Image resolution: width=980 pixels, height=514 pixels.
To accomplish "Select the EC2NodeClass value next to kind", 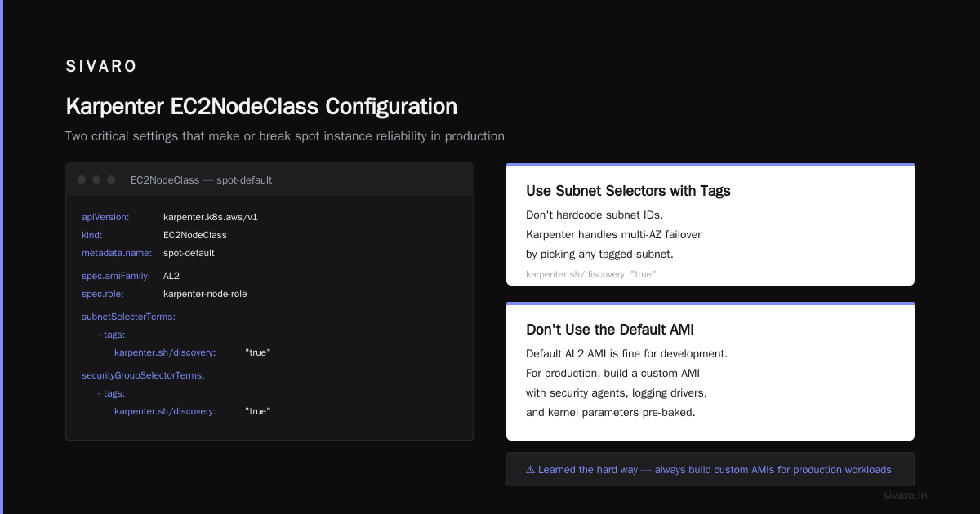I will pyautogui.click(x=195, y=235).
